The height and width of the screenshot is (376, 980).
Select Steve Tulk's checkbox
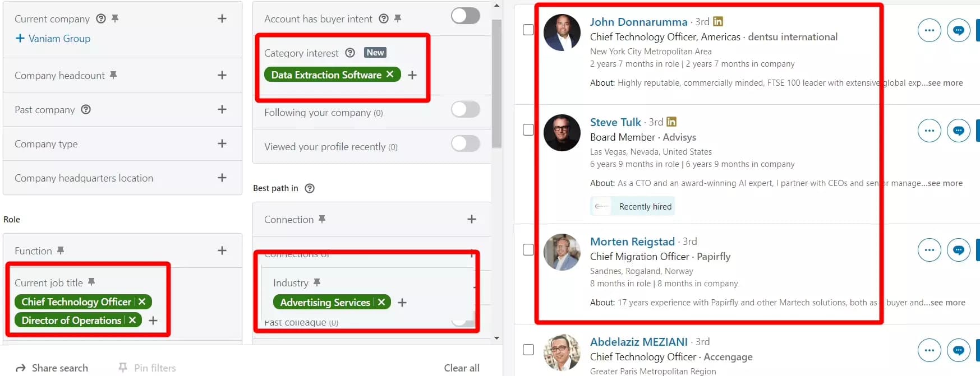pos(528,129)
